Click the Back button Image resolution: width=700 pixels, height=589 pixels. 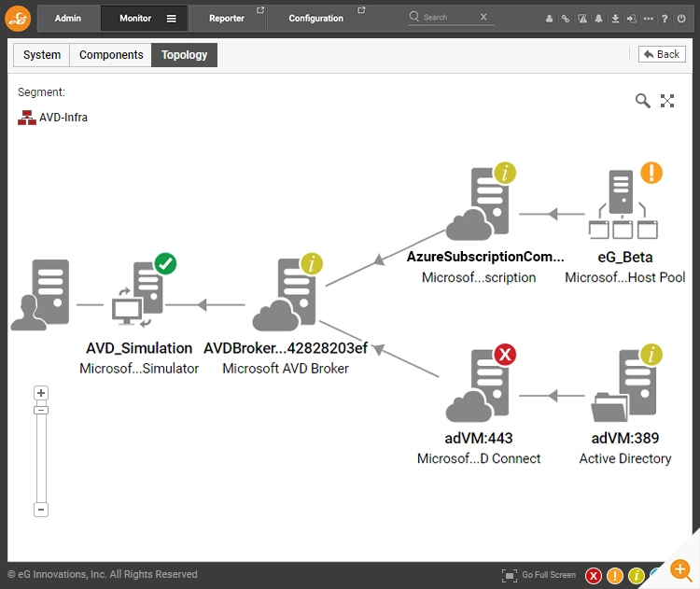tap(662, 54)
